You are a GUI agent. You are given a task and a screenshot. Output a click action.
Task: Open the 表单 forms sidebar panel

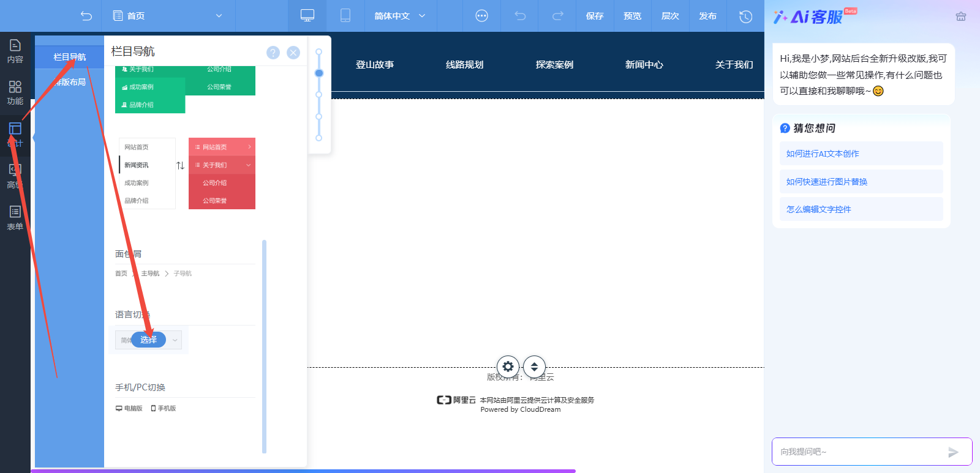(x=15, y=218)
